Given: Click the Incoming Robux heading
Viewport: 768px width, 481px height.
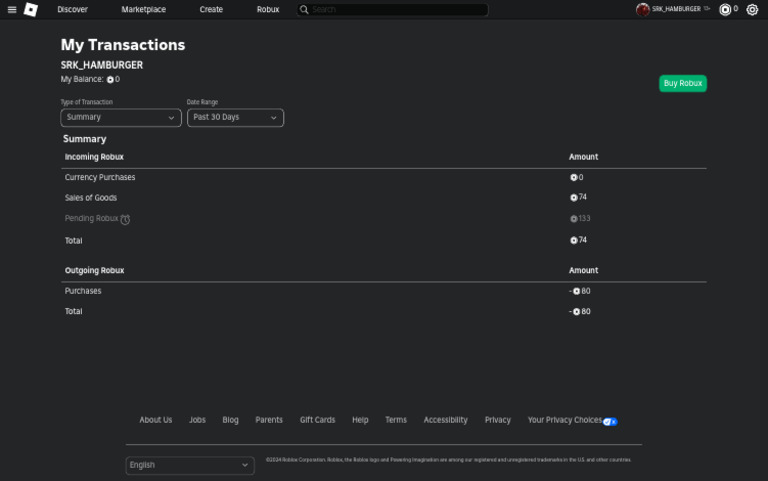Looking at the screenshot, I should click(x=94, y=157).
